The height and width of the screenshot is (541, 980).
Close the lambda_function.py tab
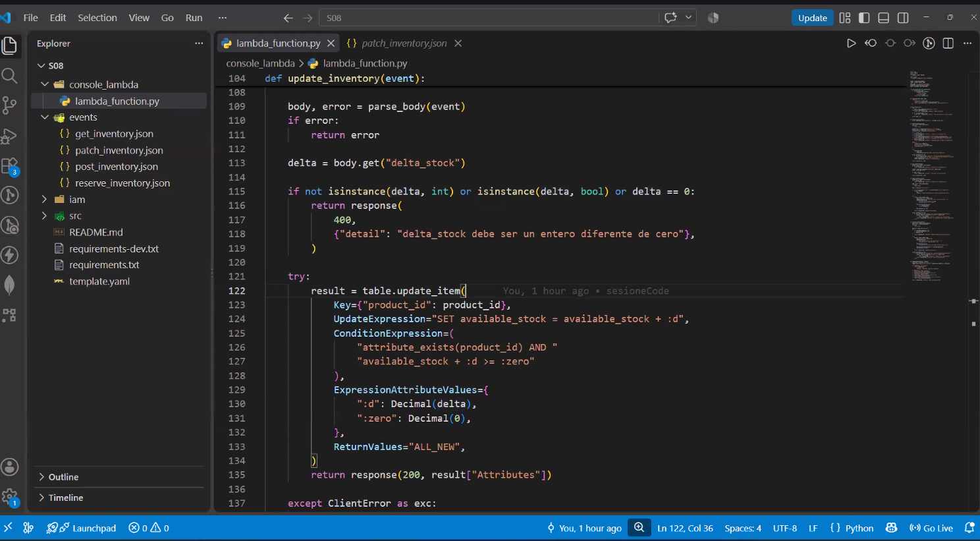[x=331, y=43]
